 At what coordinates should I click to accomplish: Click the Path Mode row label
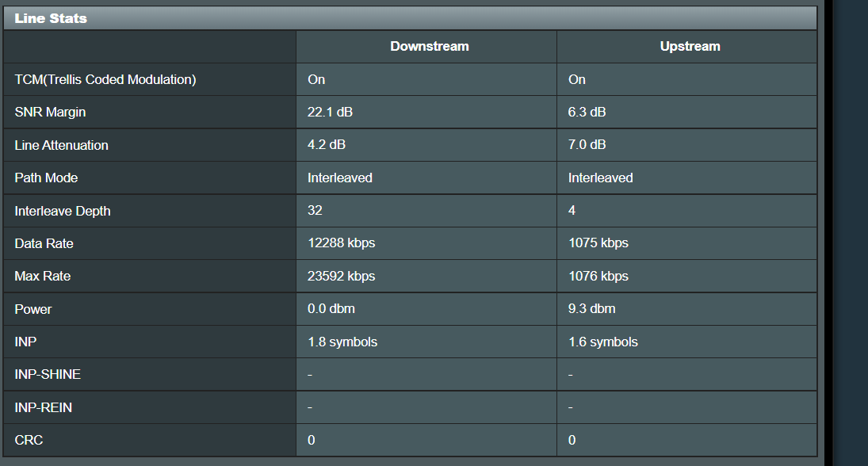point(46,178)
